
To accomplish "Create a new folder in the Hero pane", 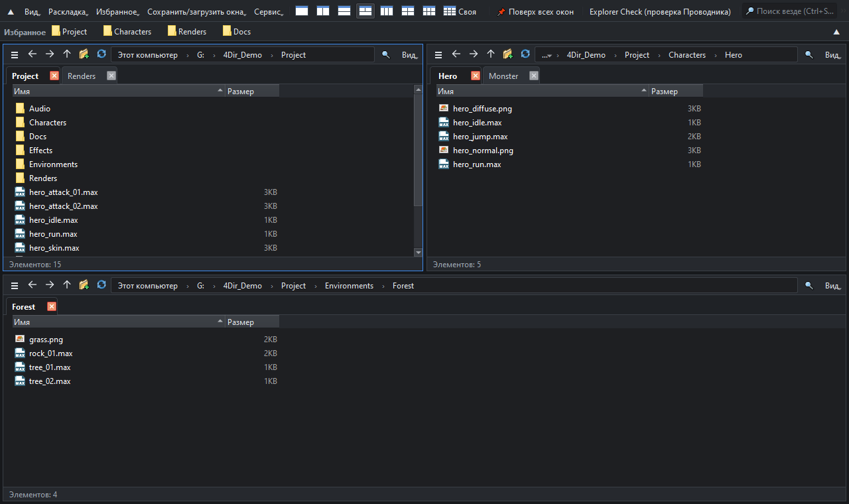I will (x=508, y=54).
